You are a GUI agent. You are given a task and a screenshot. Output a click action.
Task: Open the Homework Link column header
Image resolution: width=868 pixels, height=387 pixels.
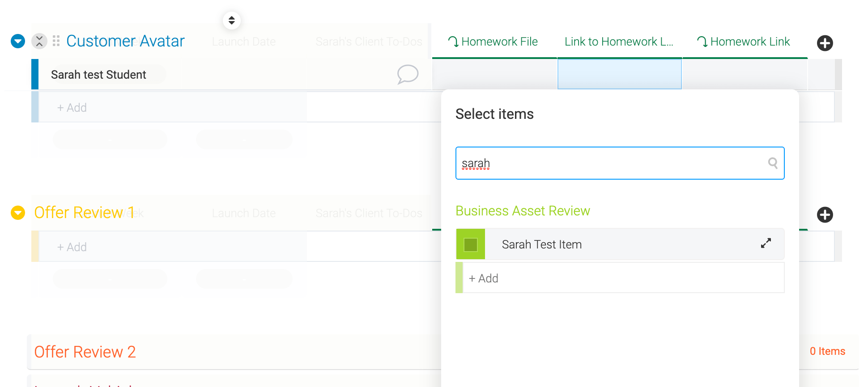[x=744, y=42]
